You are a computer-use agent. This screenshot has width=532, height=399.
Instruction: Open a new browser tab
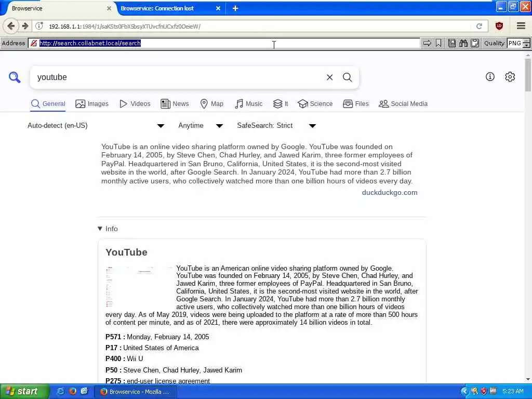(x=235, y=8)
